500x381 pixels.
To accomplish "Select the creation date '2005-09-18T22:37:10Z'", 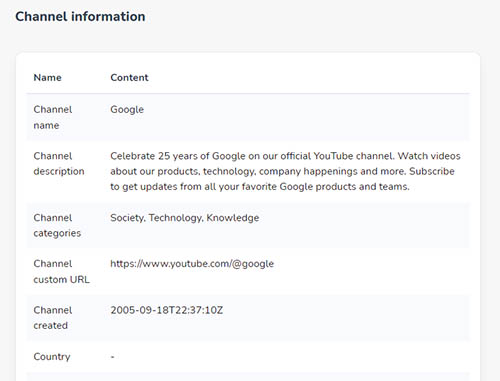I will [x=167, y=310].
